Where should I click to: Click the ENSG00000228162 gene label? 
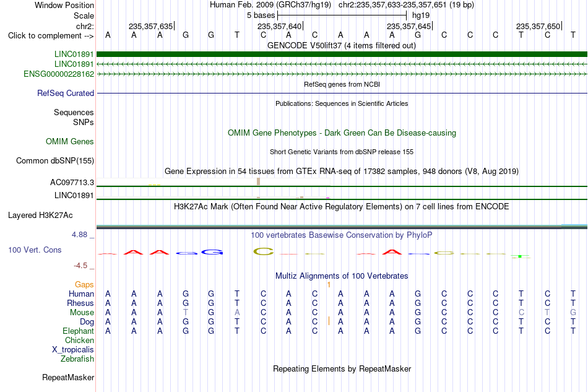pyautogui.click(x=59, y=74)
